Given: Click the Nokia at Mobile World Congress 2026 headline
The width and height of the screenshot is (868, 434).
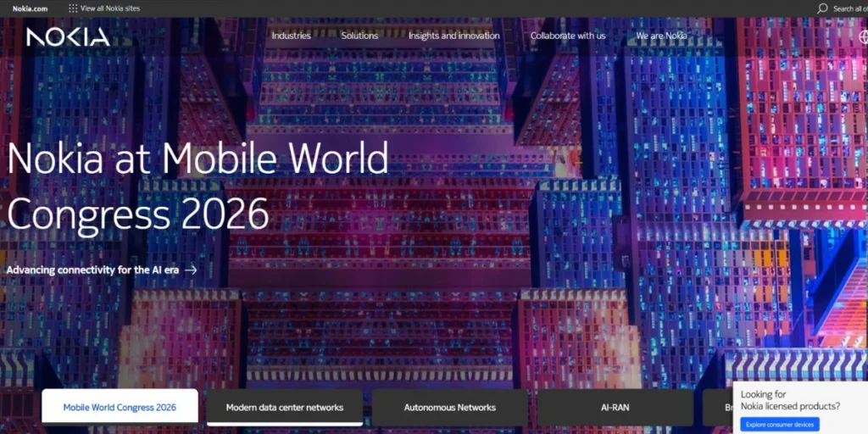Looking at the screenshot, I should [x=198, y=186].
